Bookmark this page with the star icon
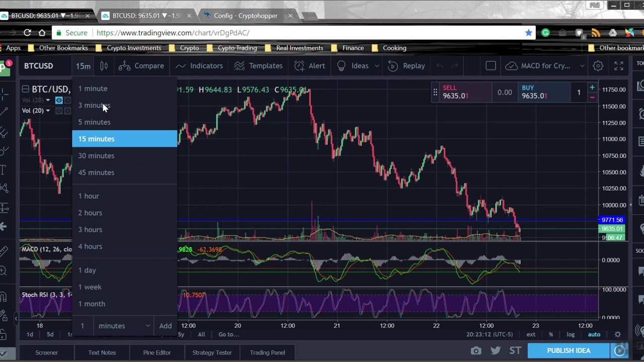644x362 pixels. [528, 33]
